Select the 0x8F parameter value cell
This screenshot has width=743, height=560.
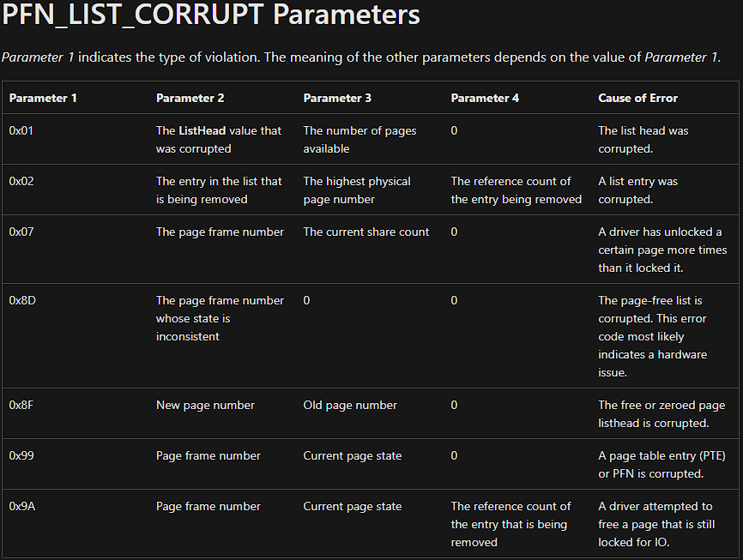click(21, 405)
